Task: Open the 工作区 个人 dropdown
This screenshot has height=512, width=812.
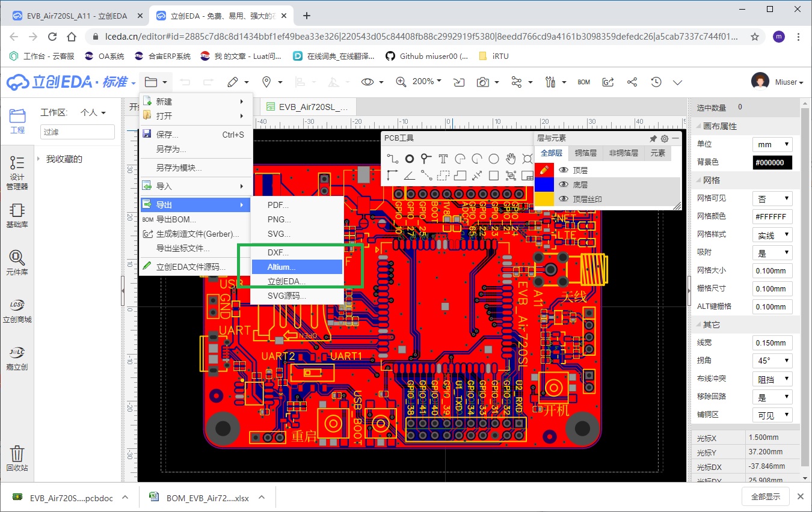Action: (93, 112)
